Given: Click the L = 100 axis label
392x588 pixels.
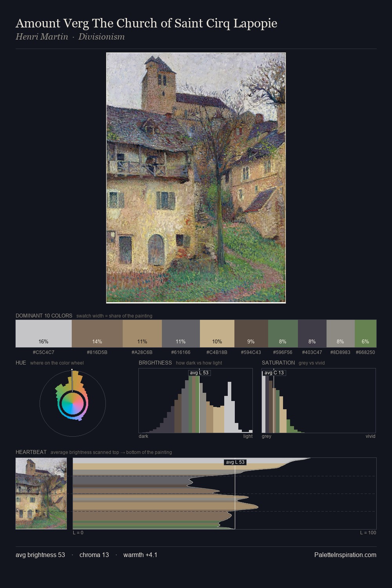Looking at the screenshot, I should click(368, 533).
